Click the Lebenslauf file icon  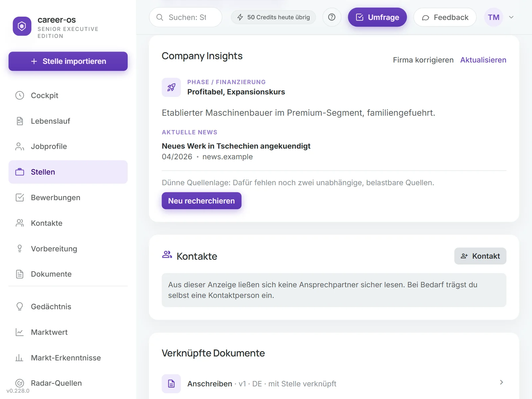tap(20, 121)
